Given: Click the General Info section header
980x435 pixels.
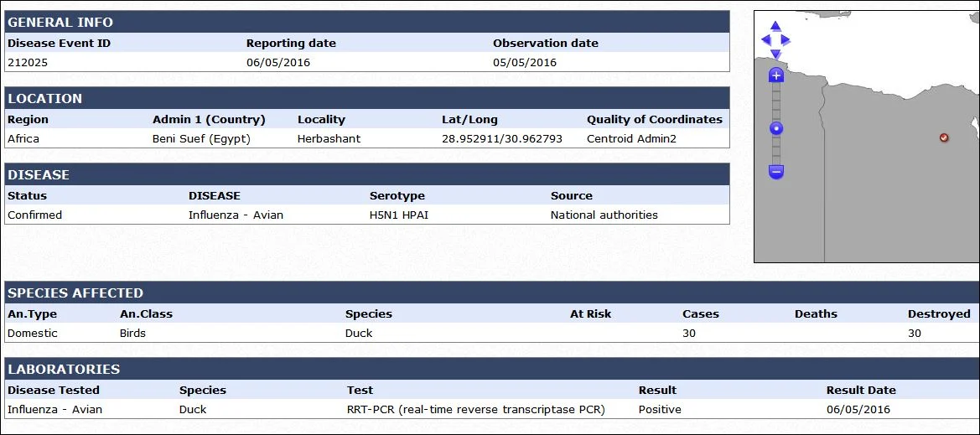Looking at the screenshot, I should click(x=367, y=22).
